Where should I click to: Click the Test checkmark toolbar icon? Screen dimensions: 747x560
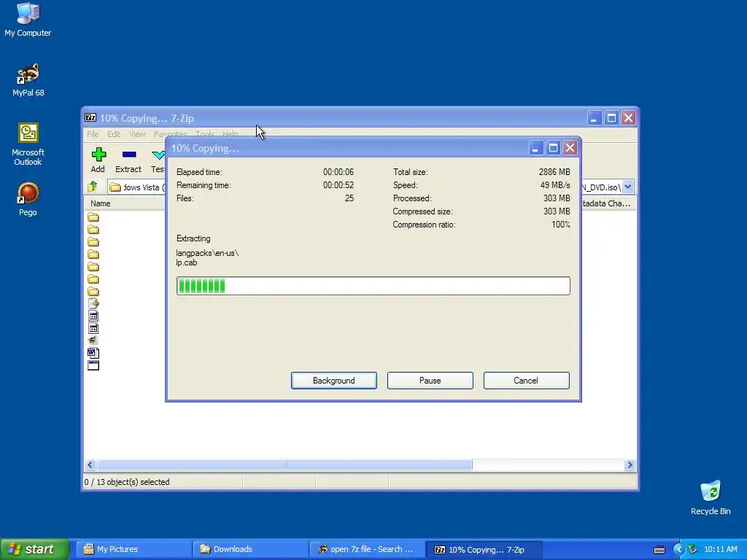158,155
